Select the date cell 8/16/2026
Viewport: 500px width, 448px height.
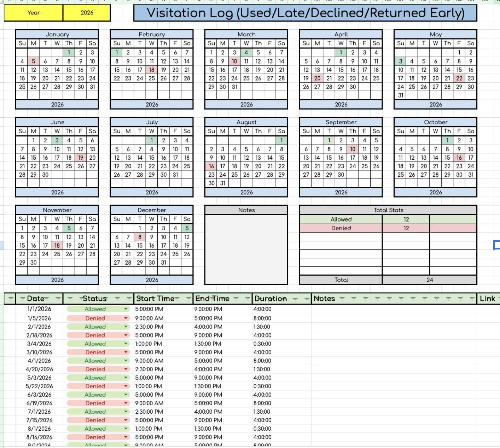(39, 437)
